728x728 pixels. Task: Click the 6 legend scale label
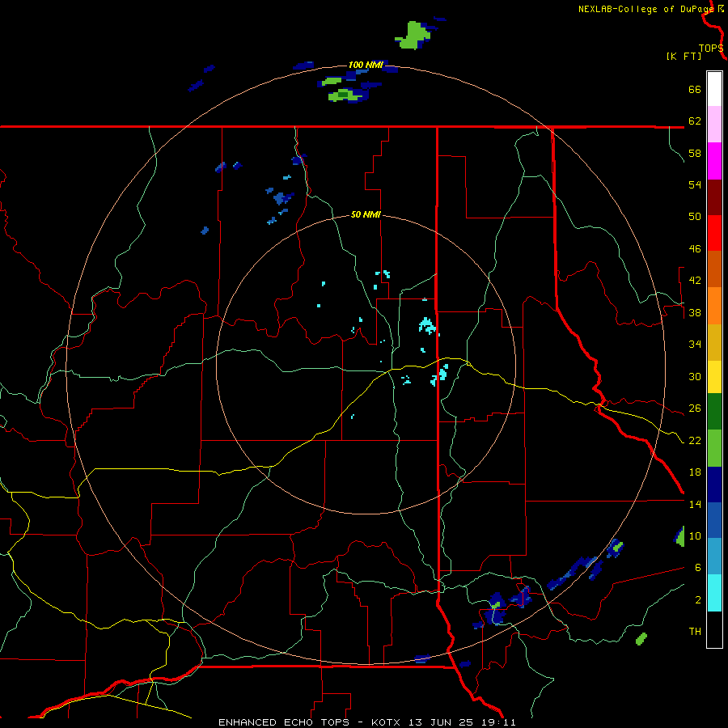coord(698,567)
